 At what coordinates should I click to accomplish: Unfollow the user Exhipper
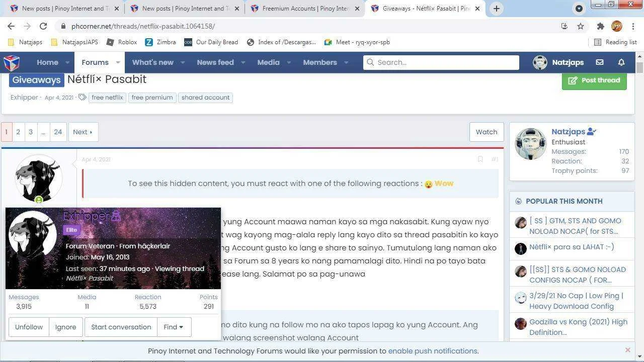(29, 327)
